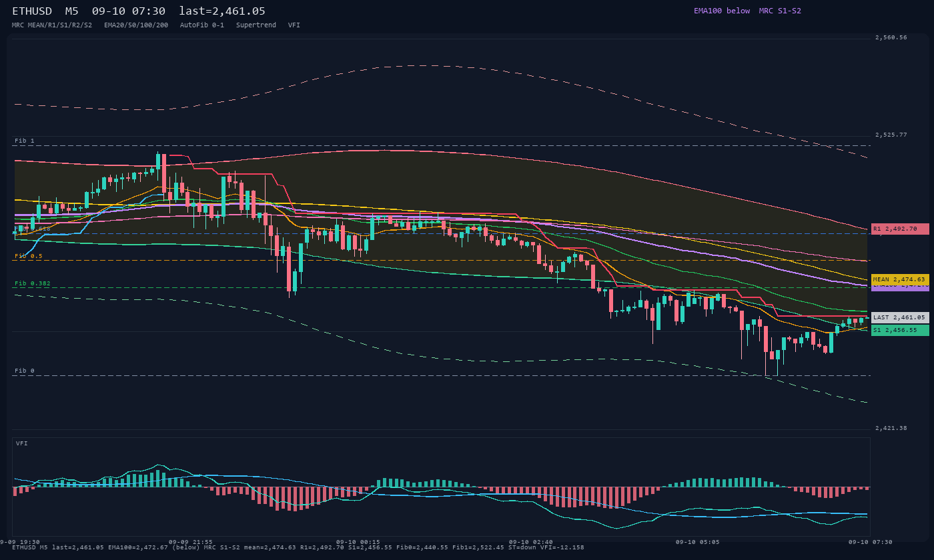Screen dimensions: 934x560
Task: Click the MRC S1-S2 status at top right
Action: [780, 11]
